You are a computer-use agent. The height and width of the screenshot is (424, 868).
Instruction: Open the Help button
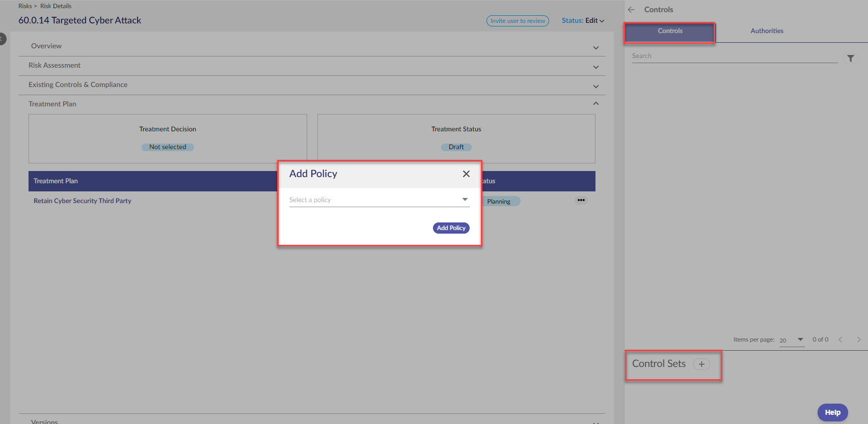(832, 412)
